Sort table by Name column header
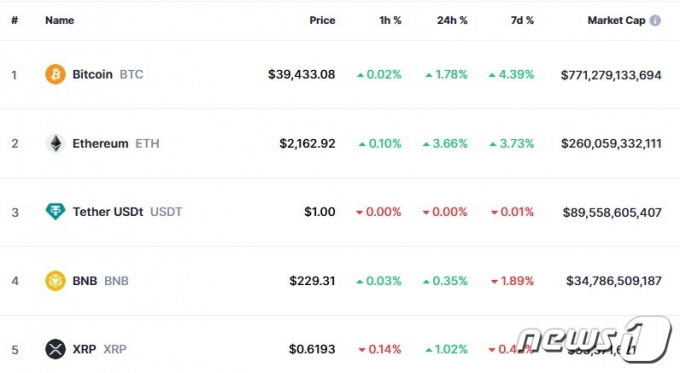The image size is (680, 373). [x=59, y=20]
